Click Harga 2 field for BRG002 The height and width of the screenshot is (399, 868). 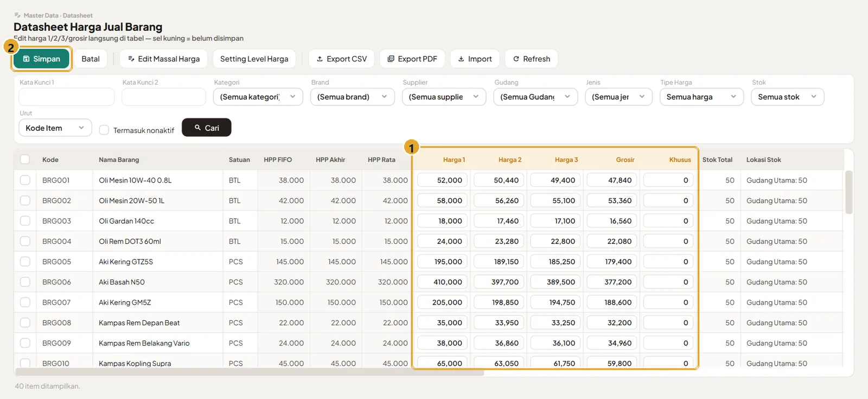500,200
